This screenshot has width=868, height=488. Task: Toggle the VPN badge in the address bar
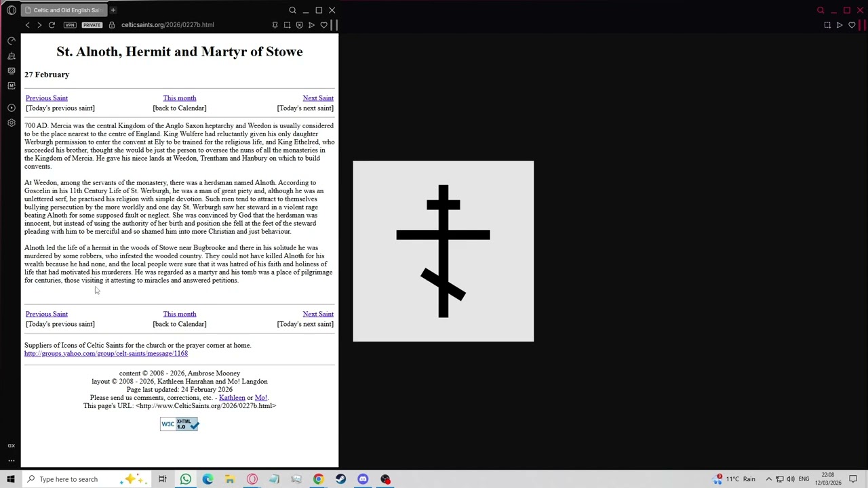[70, 25]
